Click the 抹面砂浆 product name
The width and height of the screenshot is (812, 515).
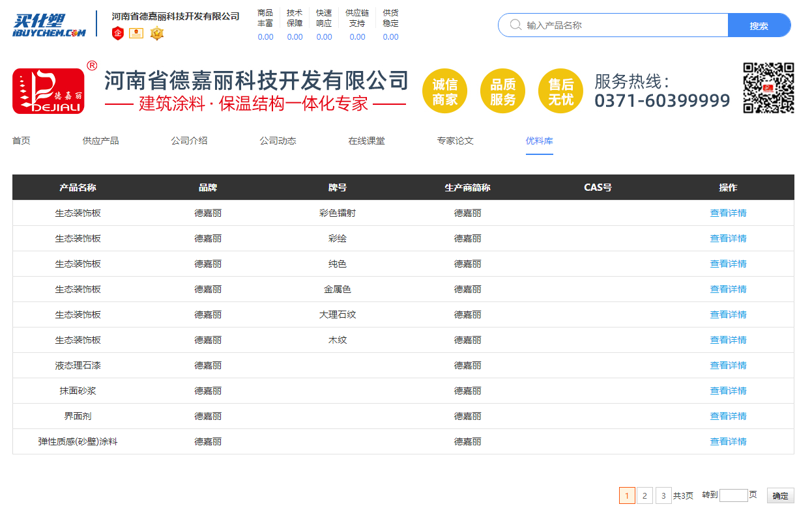(x=78, y=391)
